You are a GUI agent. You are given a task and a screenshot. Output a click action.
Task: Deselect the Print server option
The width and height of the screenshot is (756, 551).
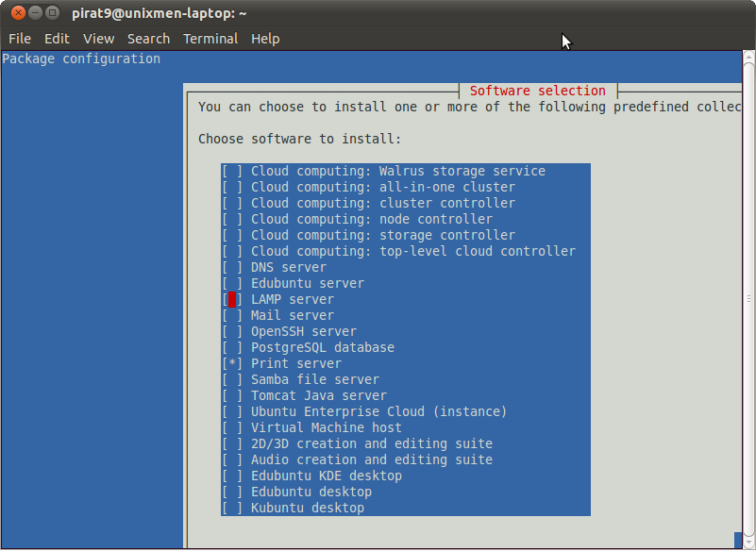(x=232, y=363)
